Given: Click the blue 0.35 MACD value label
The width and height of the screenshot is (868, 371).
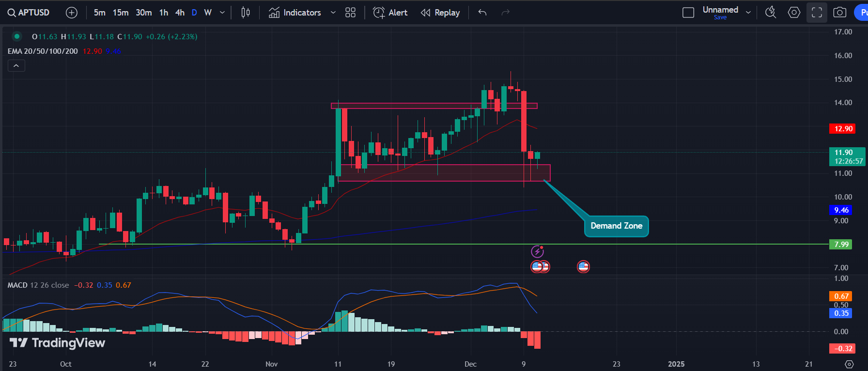Looking at the screenshot, I should click(841, 313).
